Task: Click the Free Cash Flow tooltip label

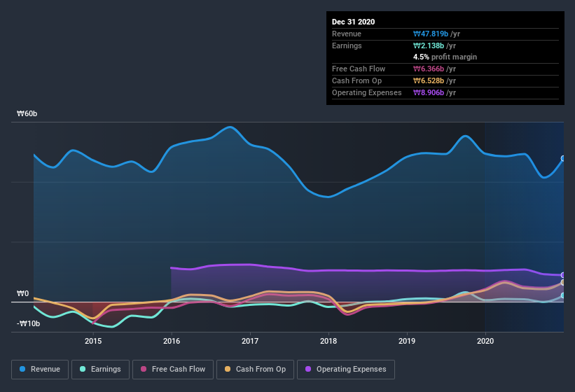Action: point(359,69)
